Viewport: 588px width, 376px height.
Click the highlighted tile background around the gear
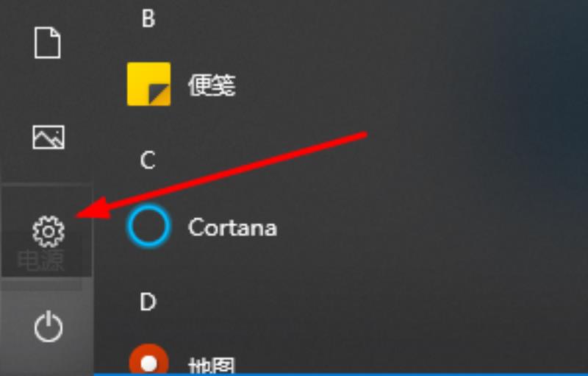click(46, 231)
